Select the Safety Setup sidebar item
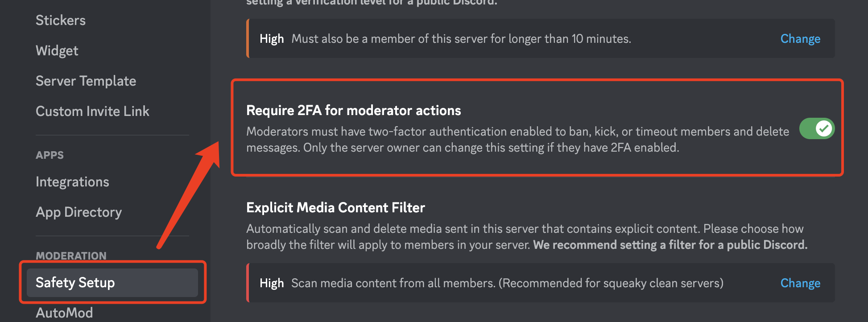868x322 pixels. (x=75, y=282)
